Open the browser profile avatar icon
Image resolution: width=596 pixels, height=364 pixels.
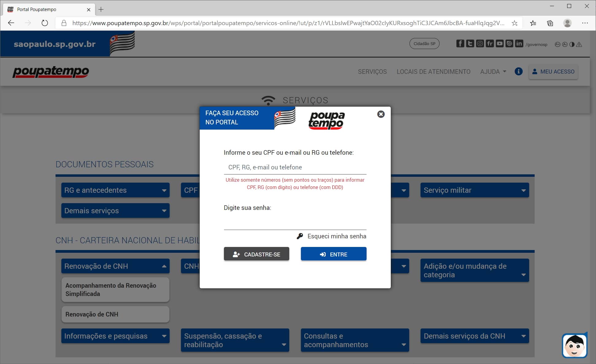click(x=567, y=23)
